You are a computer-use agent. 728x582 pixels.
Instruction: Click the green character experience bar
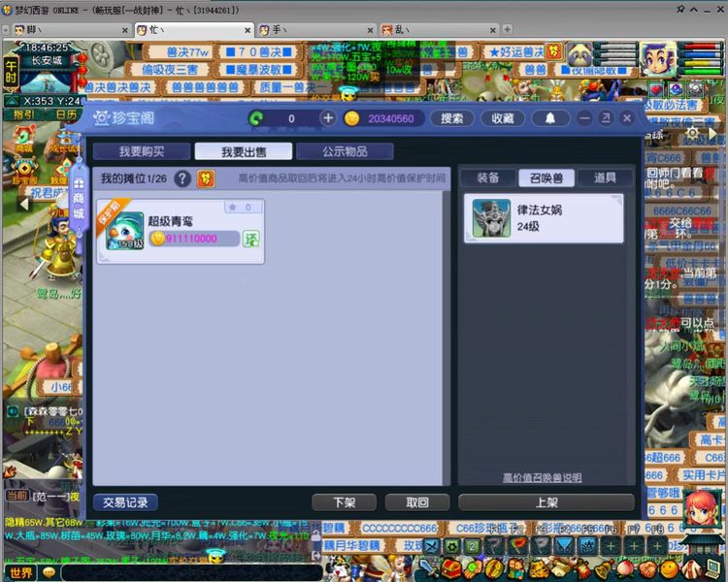click(x=699, y=71)
